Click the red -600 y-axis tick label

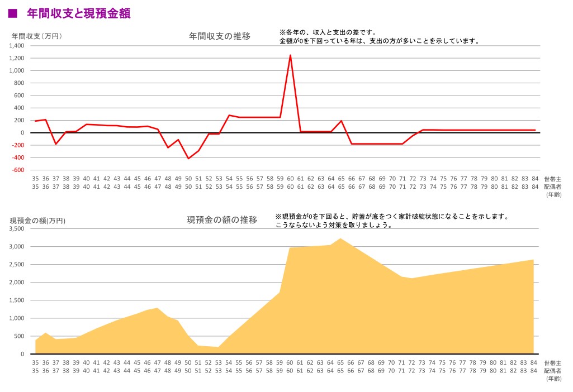point(17,170)
